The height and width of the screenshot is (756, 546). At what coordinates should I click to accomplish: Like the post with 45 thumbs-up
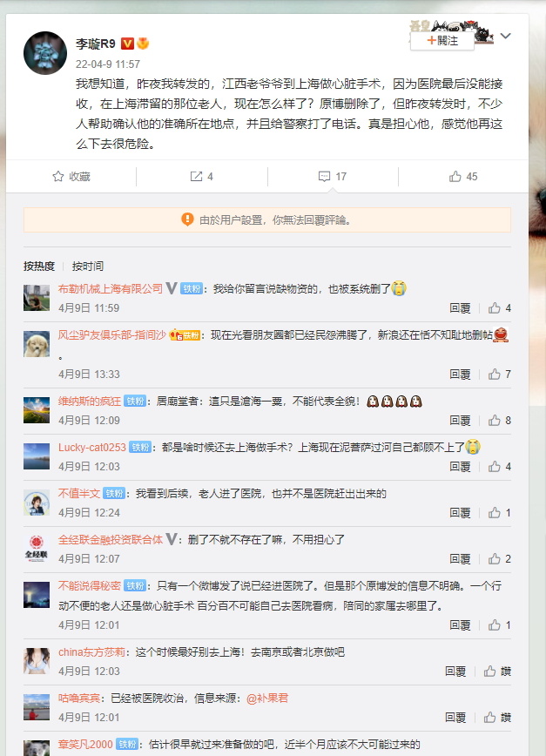(x=455, y=177)
